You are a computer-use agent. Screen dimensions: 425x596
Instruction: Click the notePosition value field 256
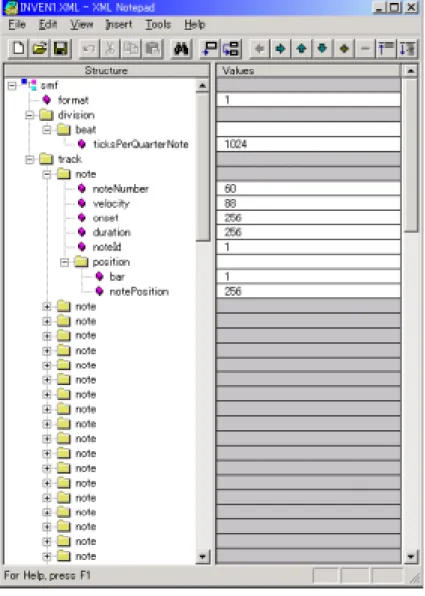coord(308,292)
